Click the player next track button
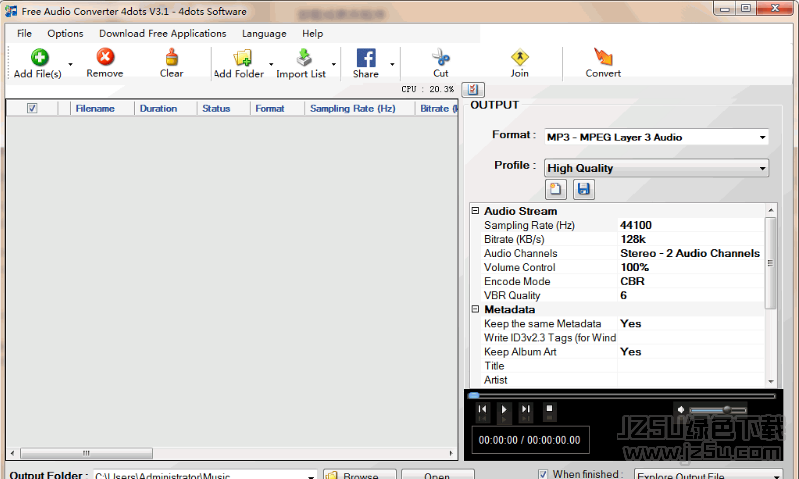This screenshot has height=479, width=799. point(525,409)
